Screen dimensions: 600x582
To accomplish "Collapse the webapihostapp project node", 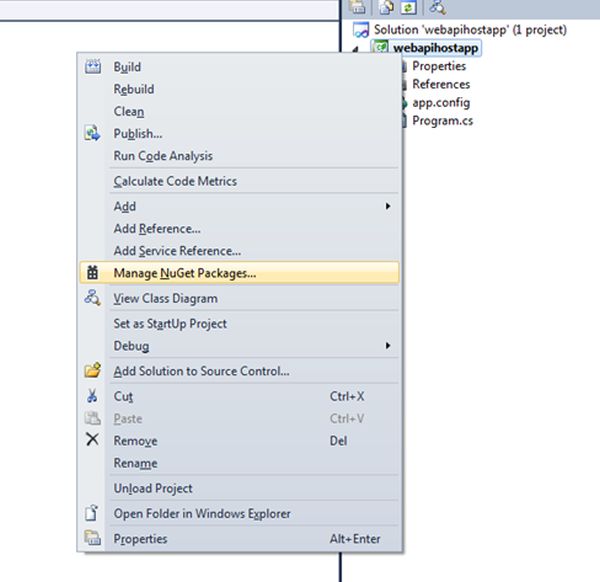I will (355, 49).
